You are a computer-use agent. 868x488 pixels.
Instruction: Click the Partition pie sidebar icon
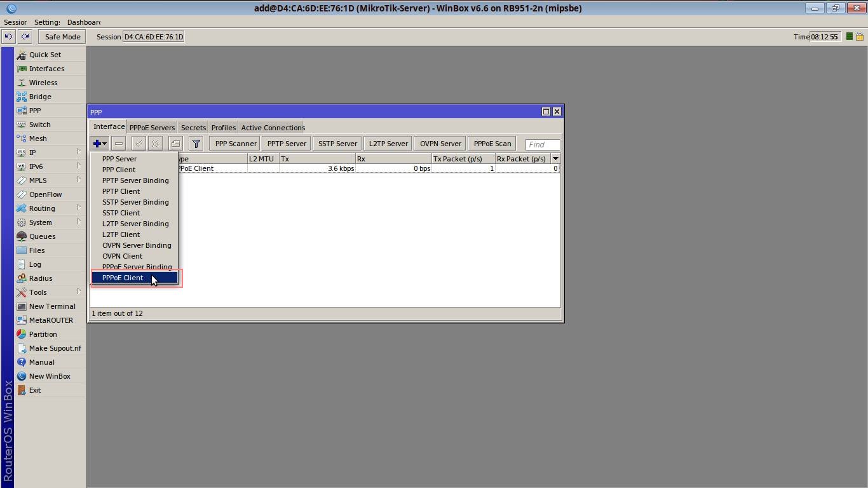[x=22, y=334]
